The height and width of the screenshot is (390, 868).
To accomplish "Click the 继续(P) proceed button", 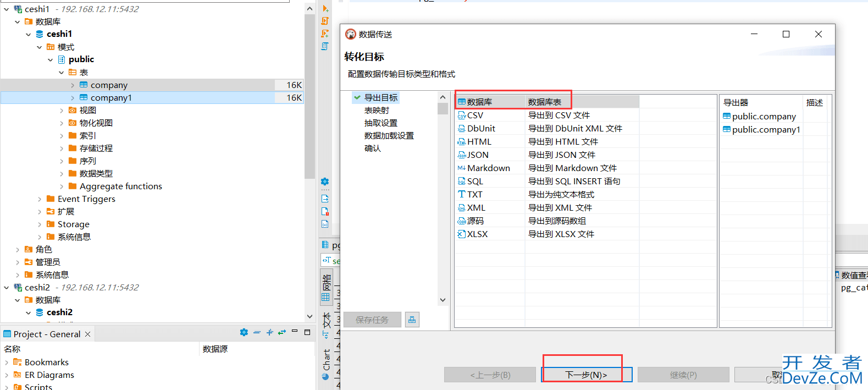I will click(683, 375).
